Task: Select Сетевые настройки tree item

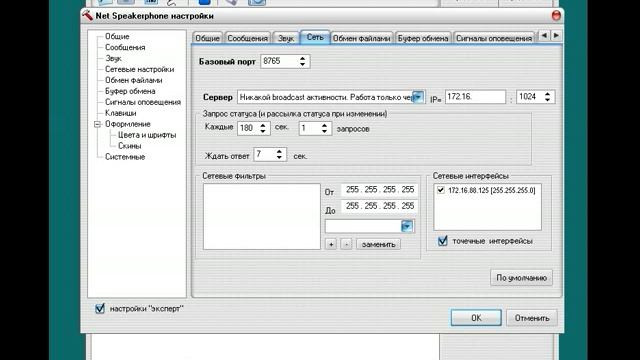Action: coord(139,69)
